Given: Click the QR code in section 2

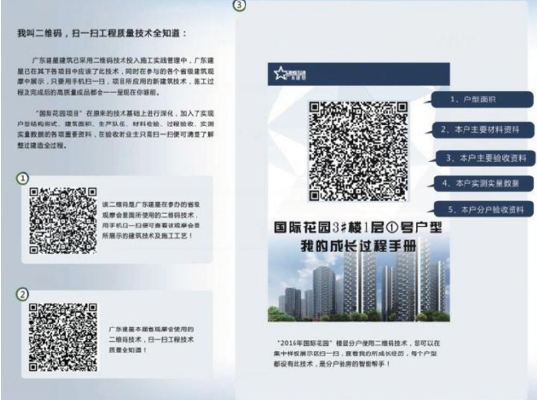Looking at the screenshot, I should (63, 337).
